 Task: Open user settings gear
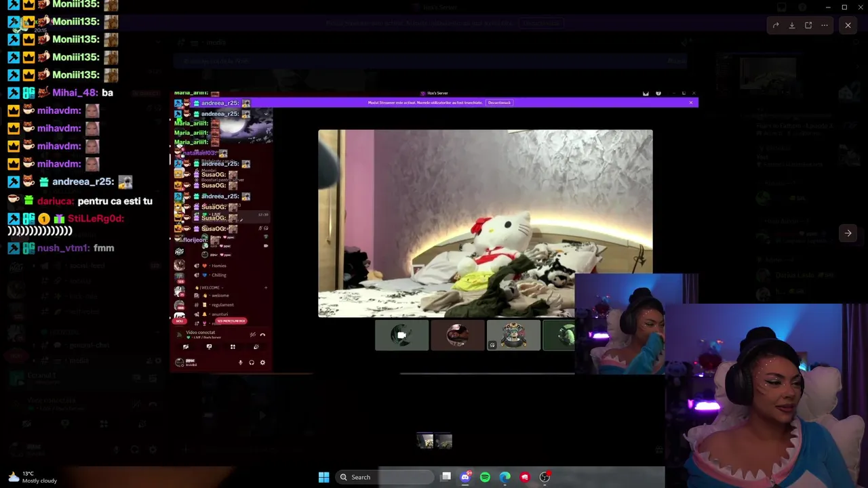[x=262, y=363]
